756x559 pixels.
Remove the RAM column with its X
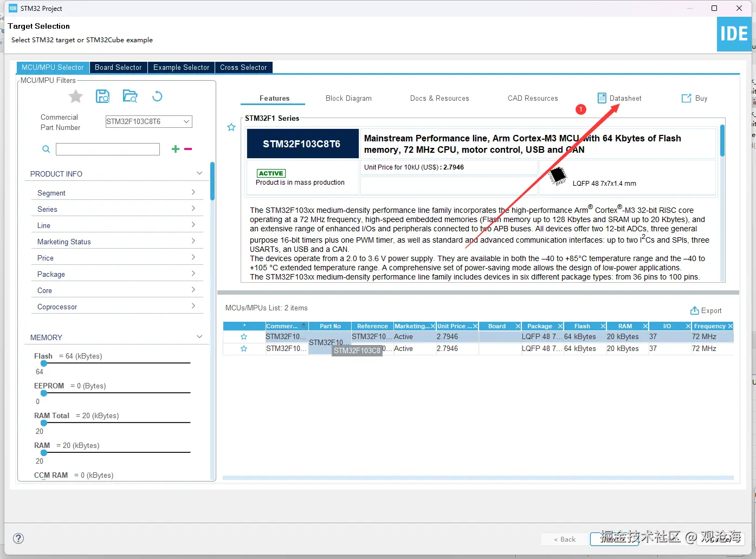tap(645, 326)
